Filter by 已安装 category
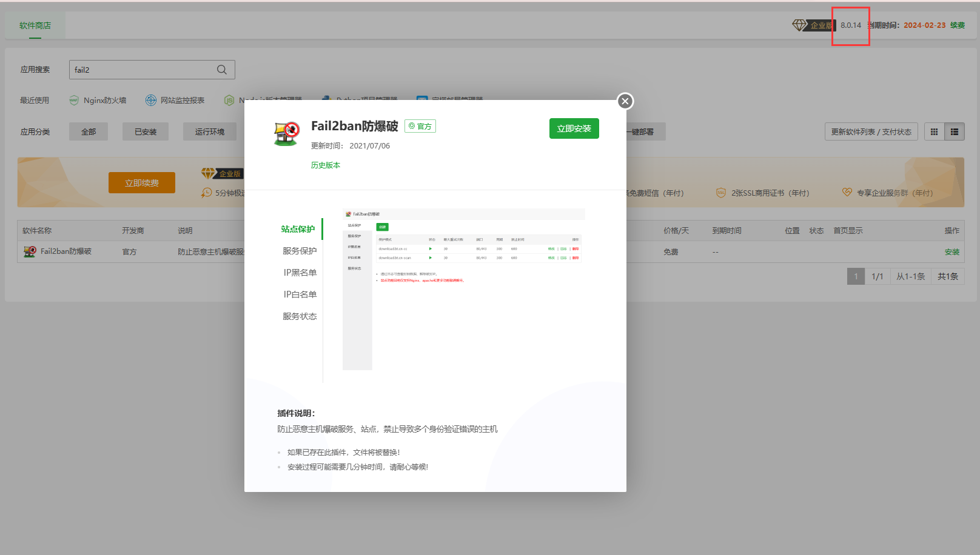This screenshot has height=555, width=980. click(x=146, y=131)
